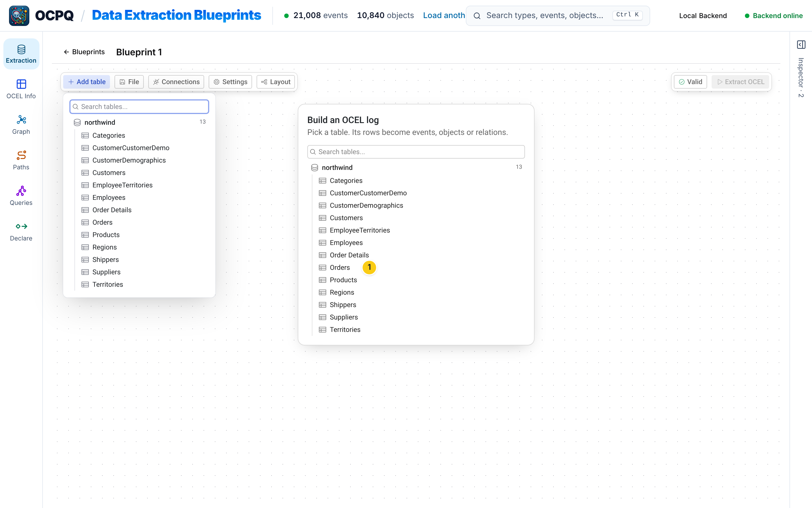The image size is (812, 508).
Task: Open the Graph sidebar section
Action: tap(21, 125)
